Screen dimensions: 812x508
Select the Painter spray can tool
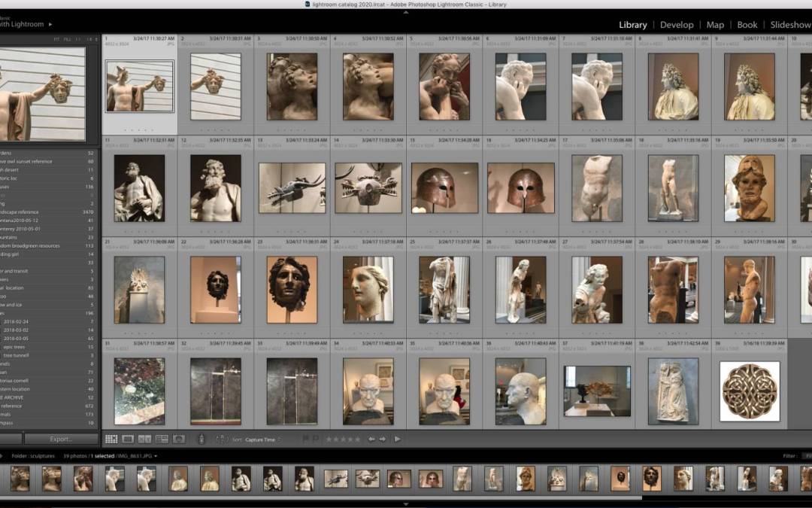click(201, 439)
